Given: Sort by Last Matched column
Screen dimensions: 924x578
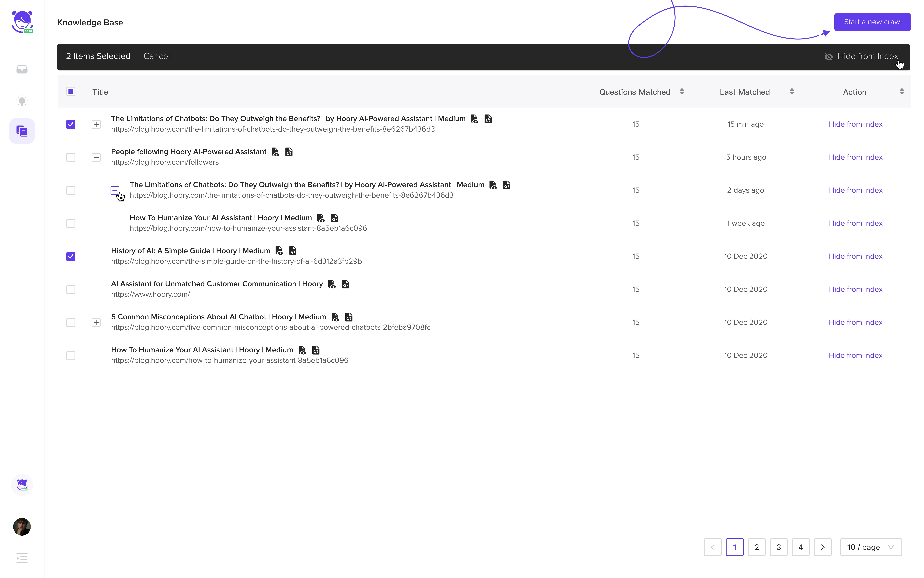Looking at the screenshot, I should pos(792,92).
